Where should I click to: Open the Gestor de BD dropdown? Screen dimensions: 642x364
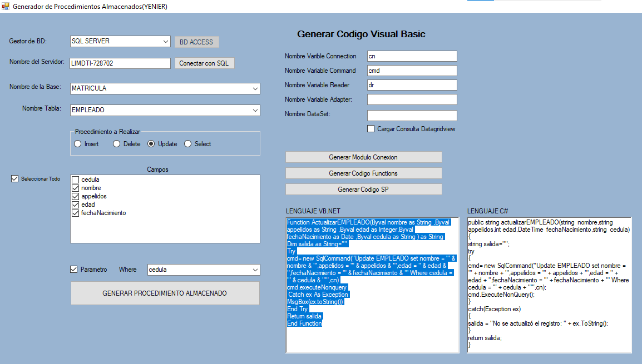pos(166,42)
